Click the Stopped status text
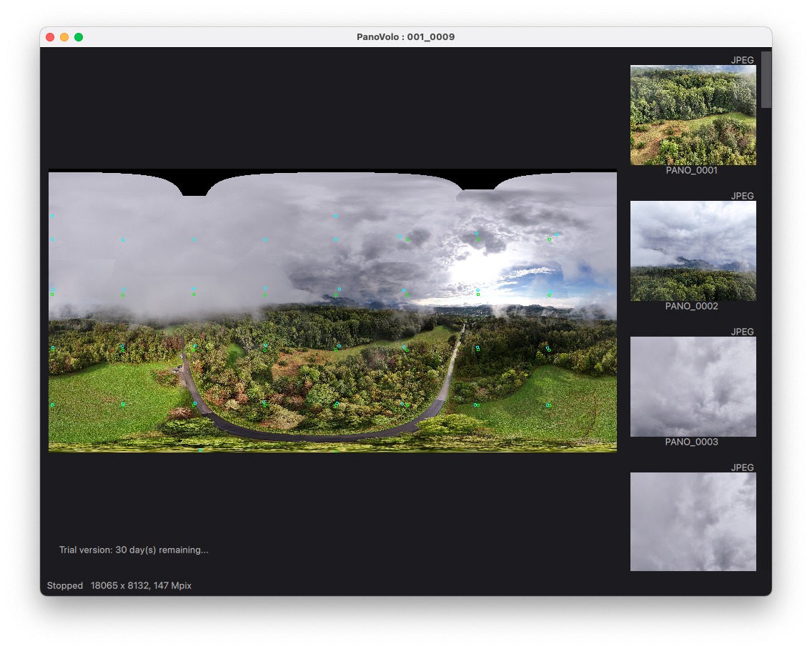 tap(65, 586)
